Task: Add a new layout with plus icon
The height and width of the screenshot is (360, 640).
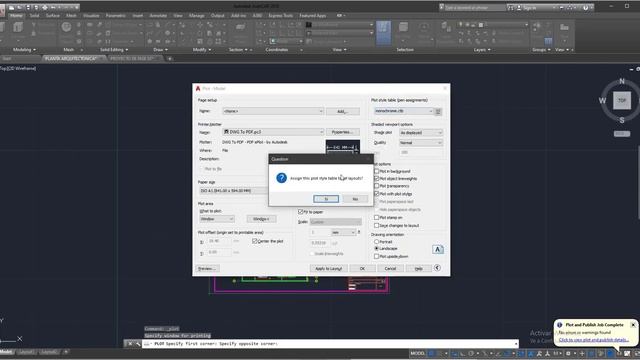Action: pos(66,352)
